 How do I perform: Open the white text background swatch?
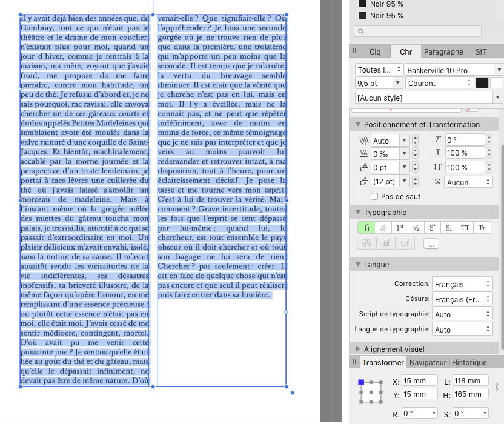click(497, 82)
